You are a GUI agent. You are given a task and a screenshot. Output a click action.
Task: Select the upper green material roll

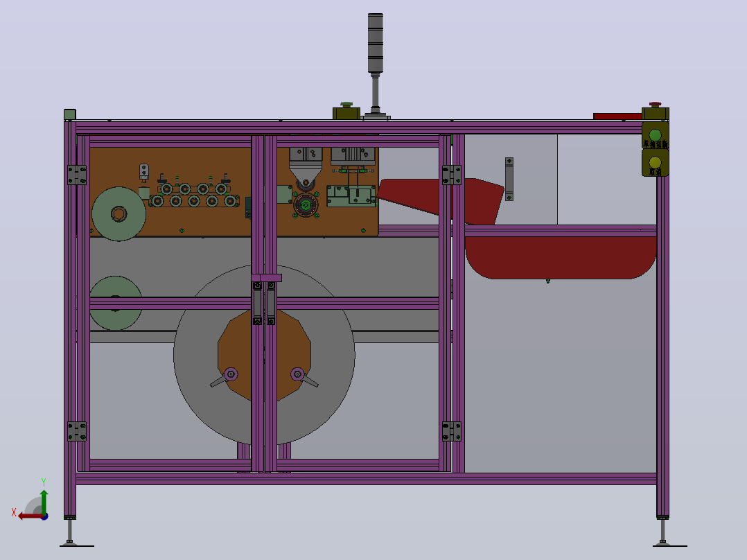(118, 214)
